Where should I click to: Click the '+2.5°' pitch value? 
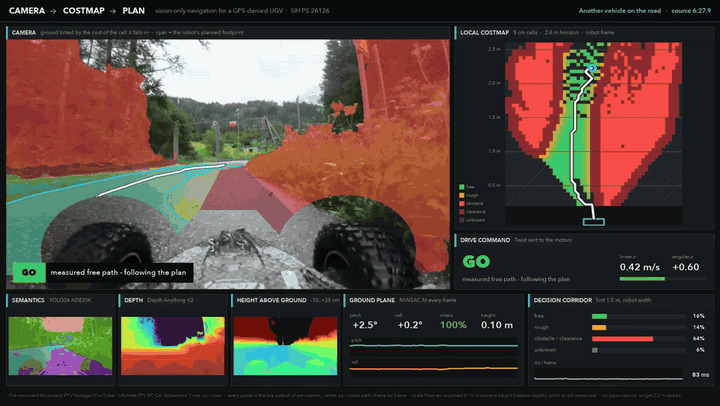[365, 325]
